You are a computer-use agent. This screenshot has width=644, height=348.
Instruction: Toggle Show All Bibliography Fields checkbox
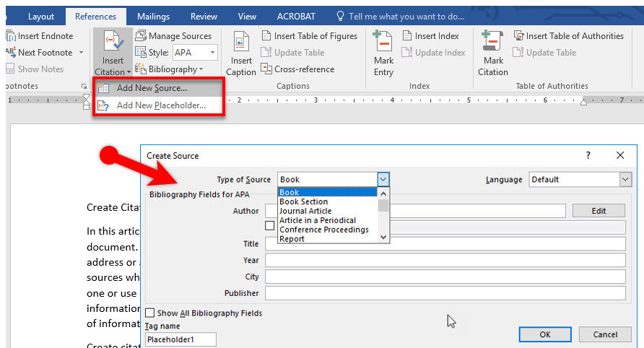(150, 313)
